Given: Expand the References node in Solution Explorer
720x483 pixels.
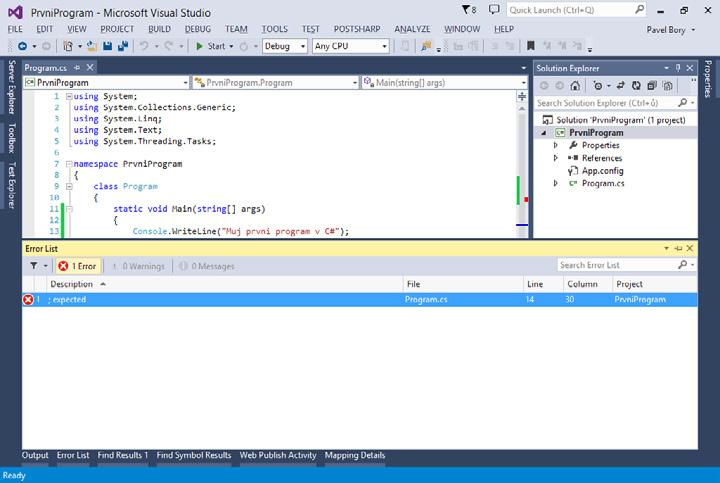Looking at the screenshot, I should click(556, 158).
